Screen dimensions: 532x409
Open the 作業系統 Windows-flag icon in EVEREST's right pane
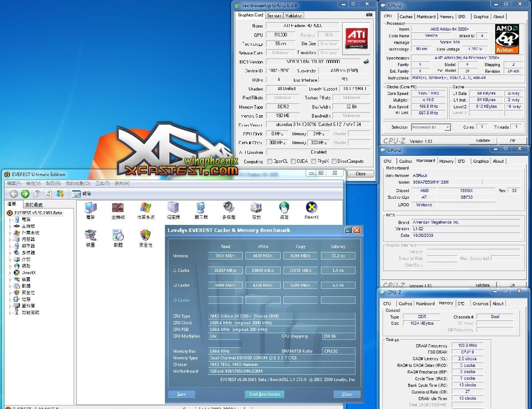pyautogui.click(x=146, y=208)
